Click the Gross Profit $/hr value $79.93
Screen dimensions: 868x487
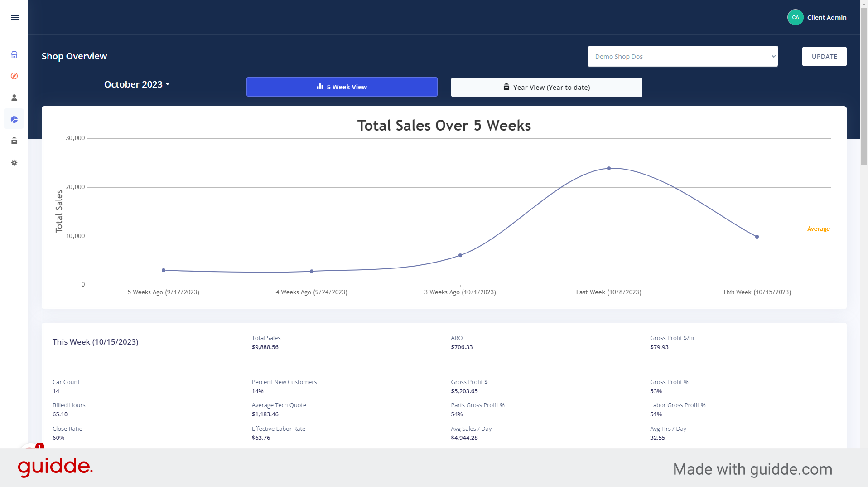(x=659, y=347)
